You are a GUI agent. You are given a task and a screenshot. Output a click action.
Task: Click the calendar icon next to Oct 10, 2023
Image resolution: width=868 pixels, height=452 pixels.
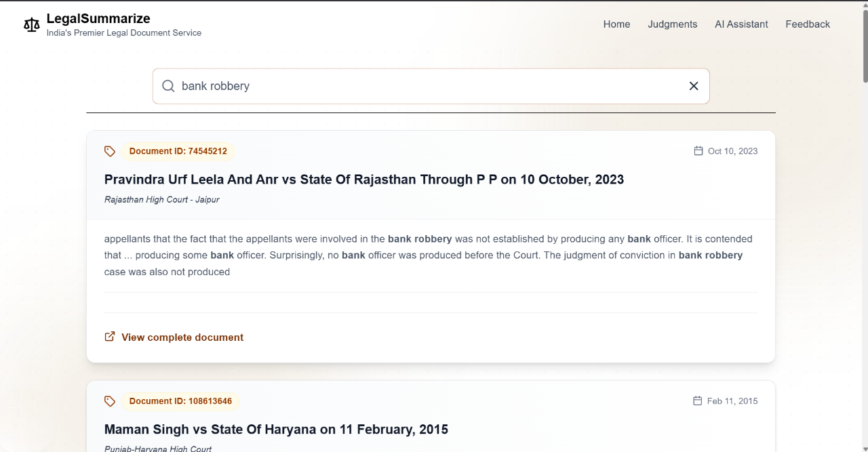click(698, 151)
